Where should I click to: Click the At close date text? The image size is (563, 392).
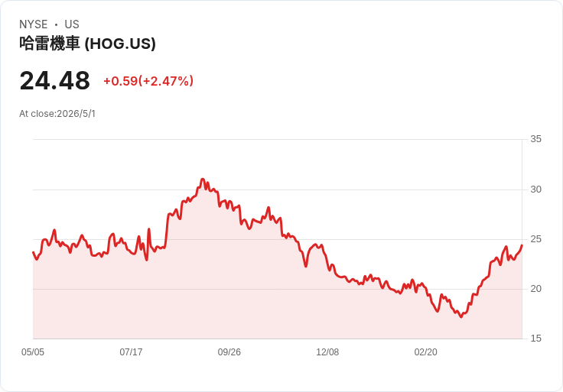[x=57, y=114]
